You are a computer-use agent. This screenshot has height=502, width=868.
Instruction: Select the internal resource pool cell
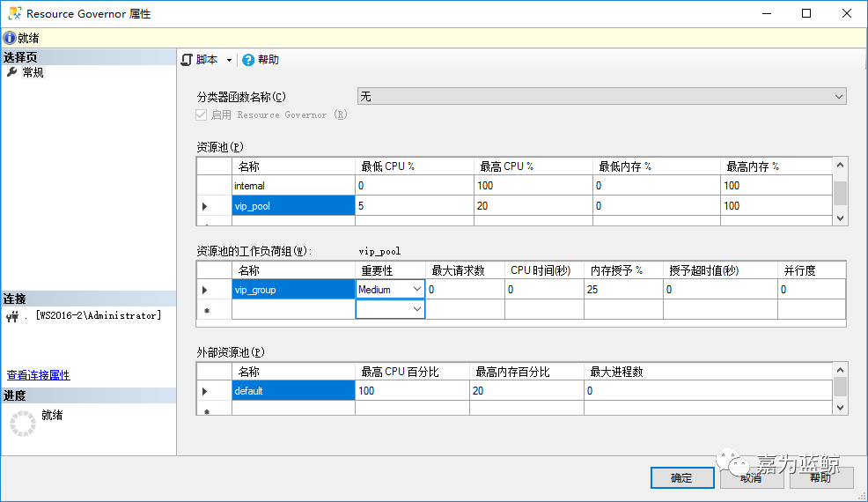click(x=293, y=186)
